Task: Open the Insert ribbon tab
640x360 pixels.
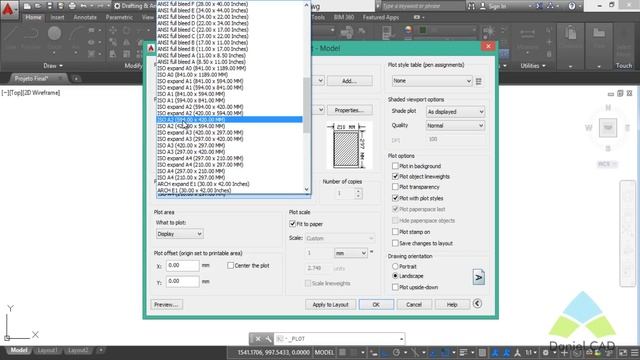Action: (57, 18)
